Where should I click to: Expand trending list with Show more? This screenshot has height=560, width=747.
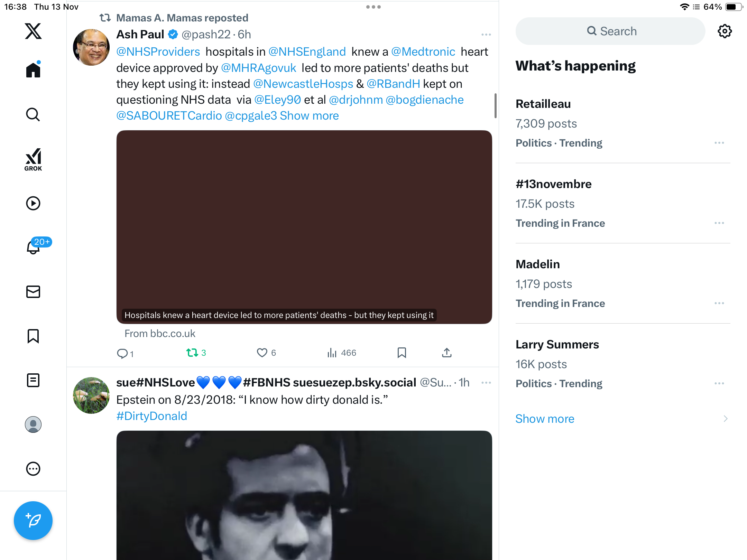tap(545, 419)
